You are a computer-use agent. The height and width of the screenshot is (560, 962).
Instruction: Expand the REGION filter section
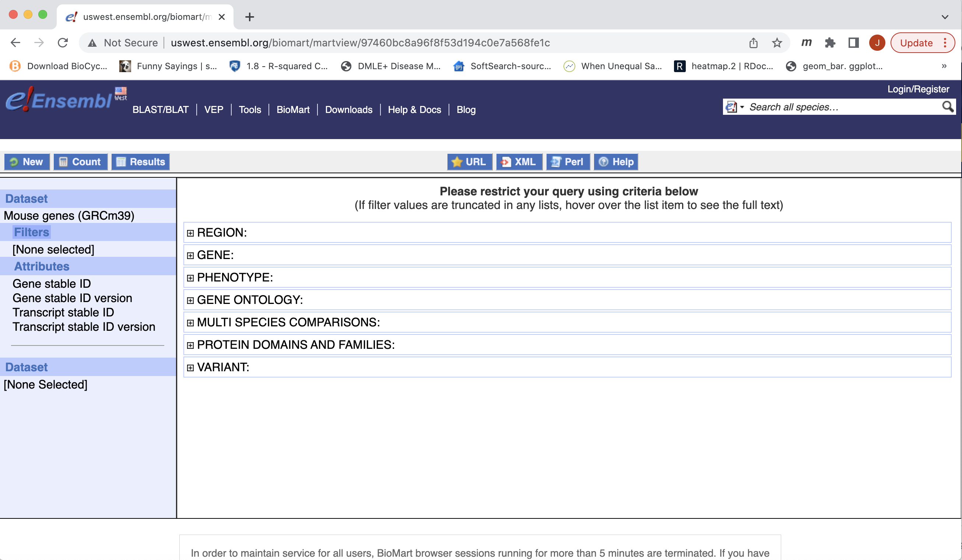pyautogui.click(x=191, y=233)
